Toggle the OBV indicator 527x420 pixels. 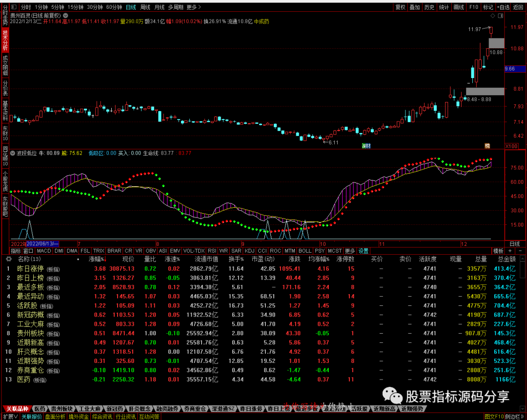point(151,251)
